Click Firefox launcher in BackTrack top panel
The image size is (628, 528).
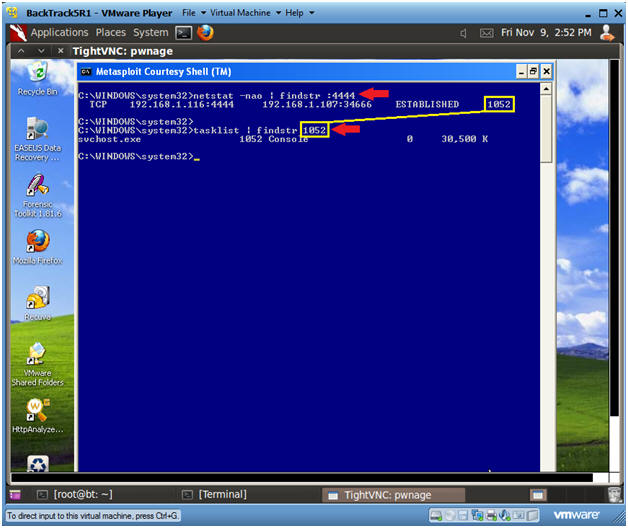[x=205, y=33]
